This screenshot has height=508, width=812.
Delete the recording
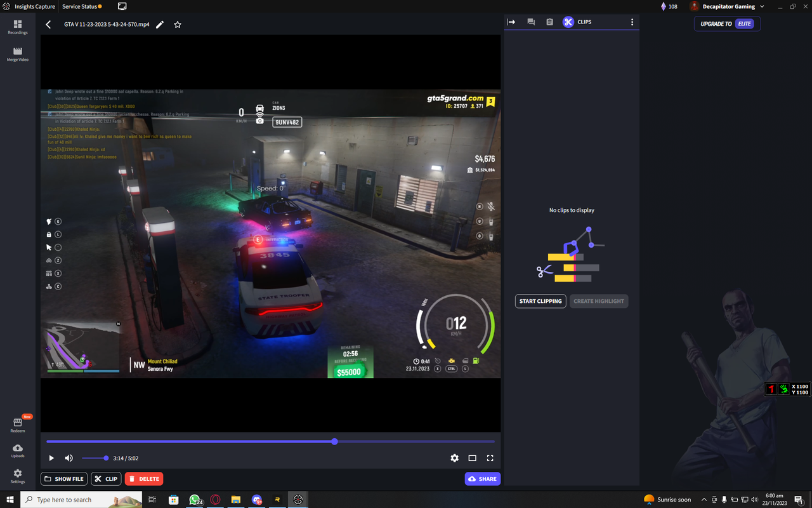click(x=144, y=479)
